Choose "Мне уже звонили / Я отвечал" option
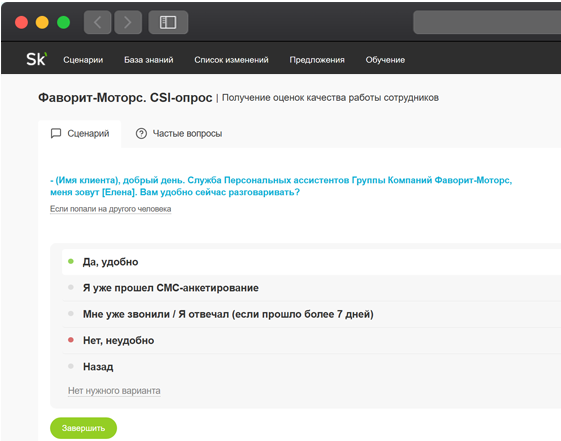561x441 pixels. click(311, 314)
